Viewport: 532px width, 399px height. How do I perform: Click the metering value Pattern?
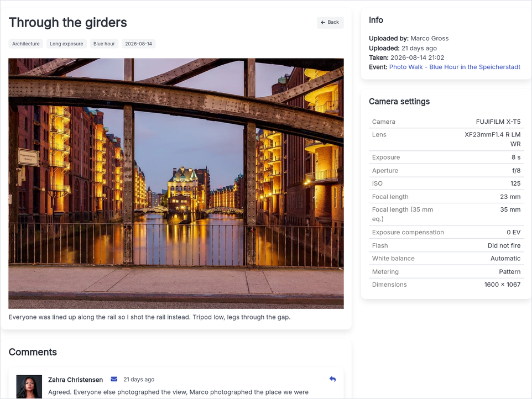(x=510, y=271)
